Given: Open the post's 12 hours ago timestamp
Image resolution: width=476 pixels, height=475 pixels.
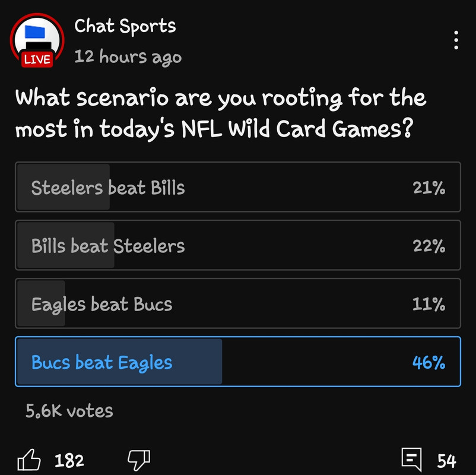Looking at the screenshot, I should [x=128, y=57].
